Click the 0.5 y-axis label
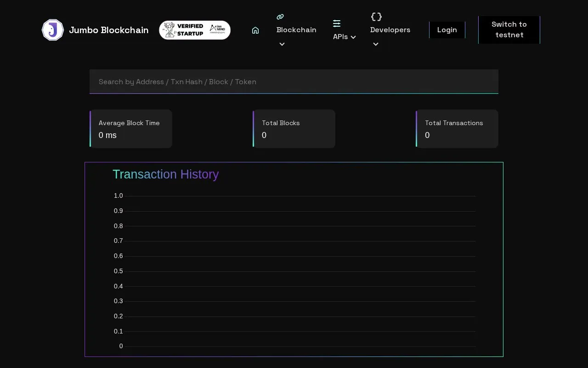 (x=119, y=271)
